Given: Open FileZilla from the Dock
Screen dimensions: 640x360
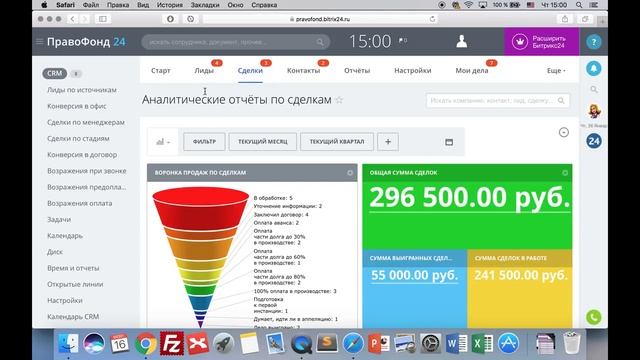Looking at the screenshot, I should pyautogui.click(x=172, y=344).
